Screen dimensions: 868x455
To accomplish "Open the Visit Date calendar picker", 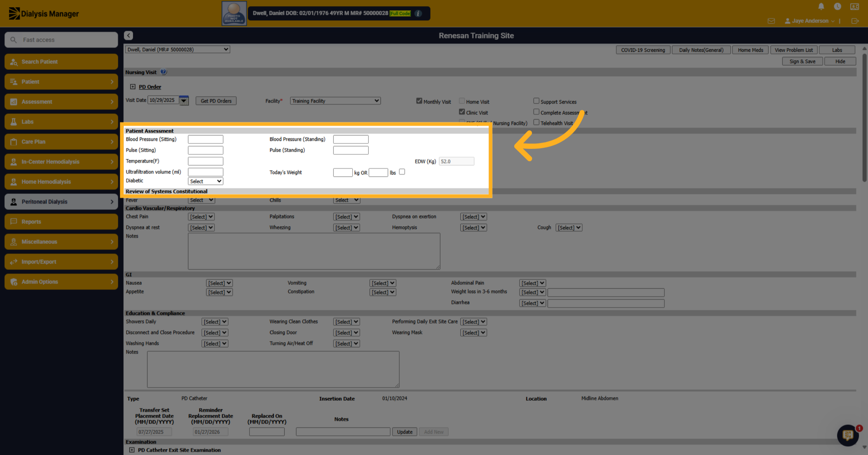I will 184,100.
